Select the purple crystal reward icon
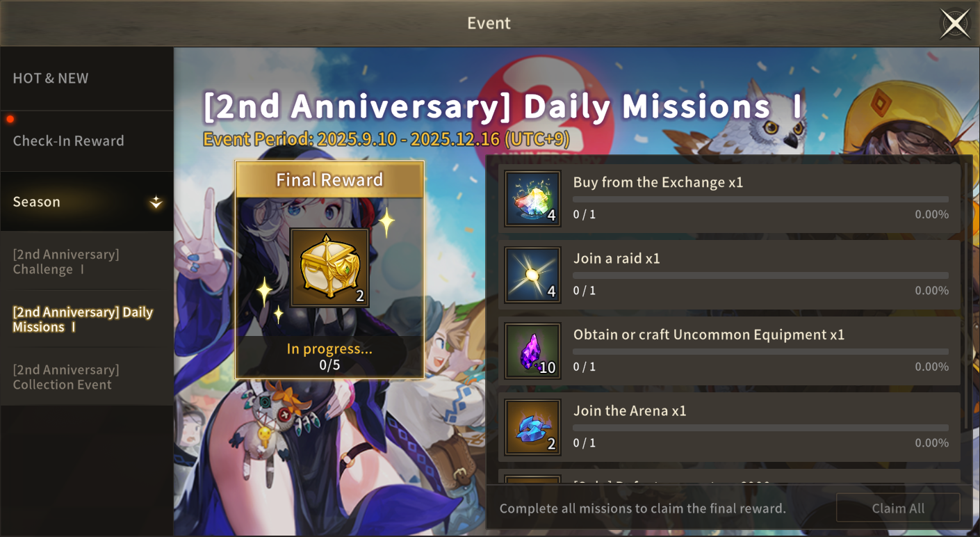Image resolution: width=980 pixels, height=537 pixels. 533,351
